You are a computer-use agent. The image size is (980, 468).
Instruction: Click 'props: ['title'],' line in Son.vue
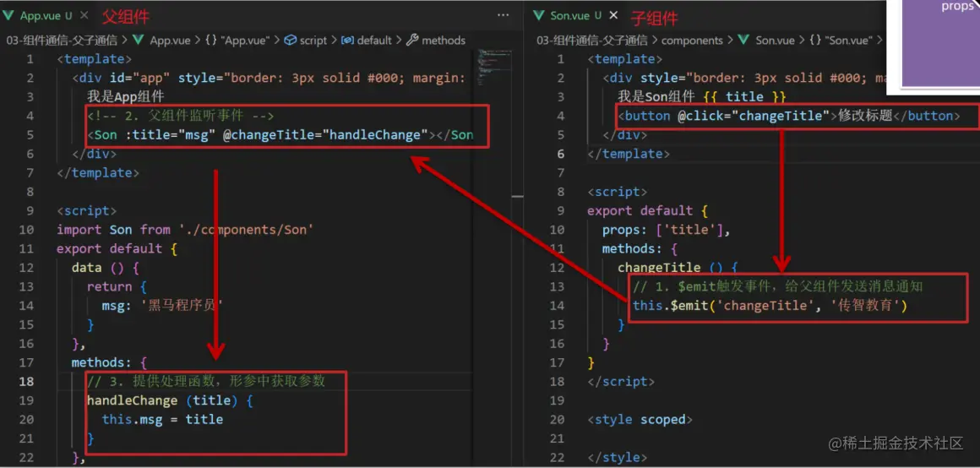667,230
